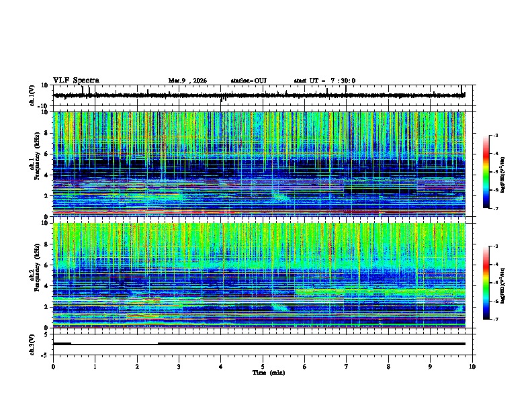Click the ch.1 voltage waveform trace panel

263,95
